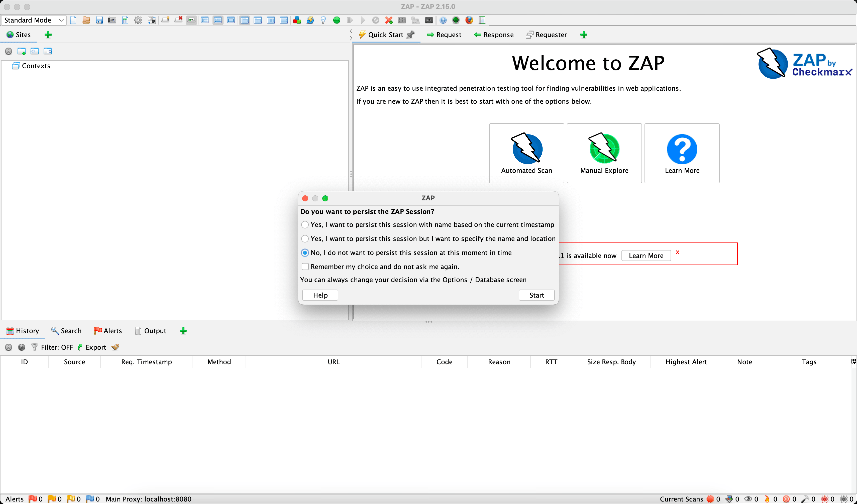
Task: Click the left chevron panel collapse arrow
Action: click(351, 31)
